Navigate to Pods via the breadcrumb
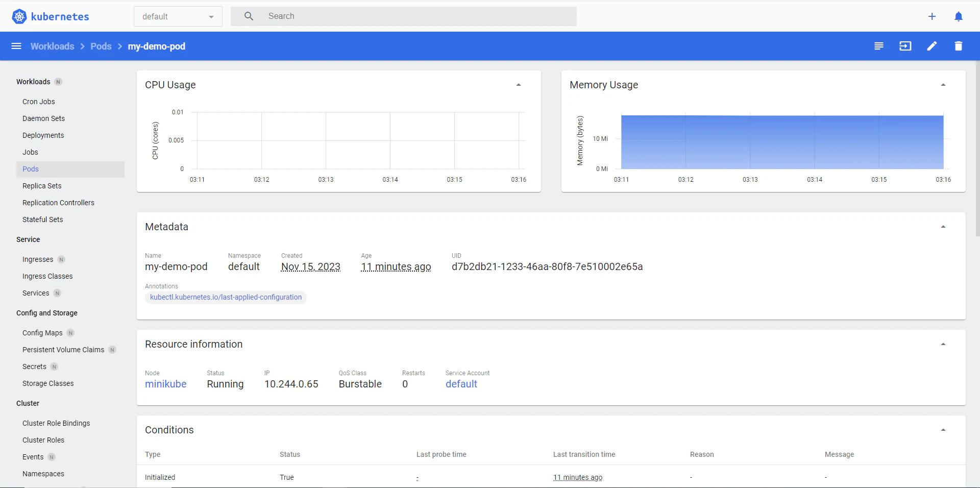 (x=101, y=46)
